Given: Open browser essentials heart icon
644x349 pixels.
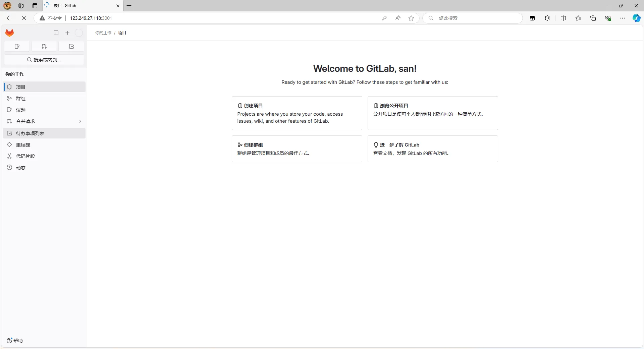Looking at the screenshot, I should click(608, 18).
